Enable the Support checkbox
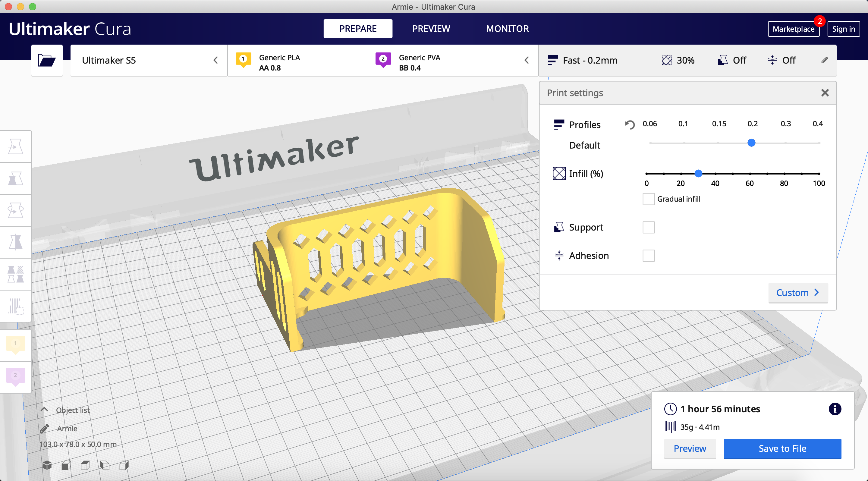 [648, 227]
